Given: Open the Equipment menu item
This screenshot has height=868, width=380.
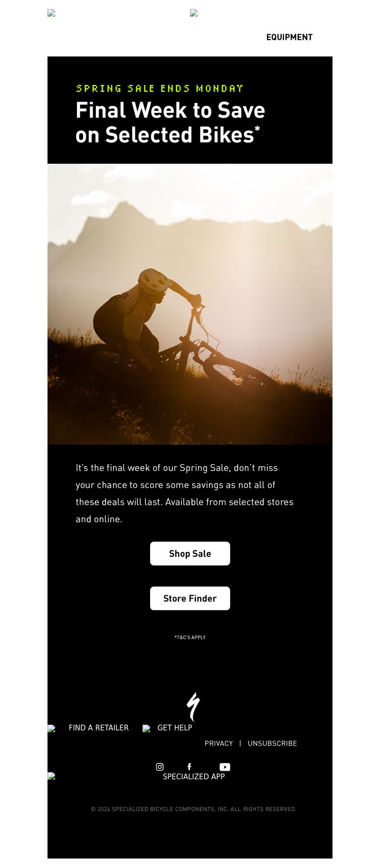Looking at the screenshot, I should [289, 37].
